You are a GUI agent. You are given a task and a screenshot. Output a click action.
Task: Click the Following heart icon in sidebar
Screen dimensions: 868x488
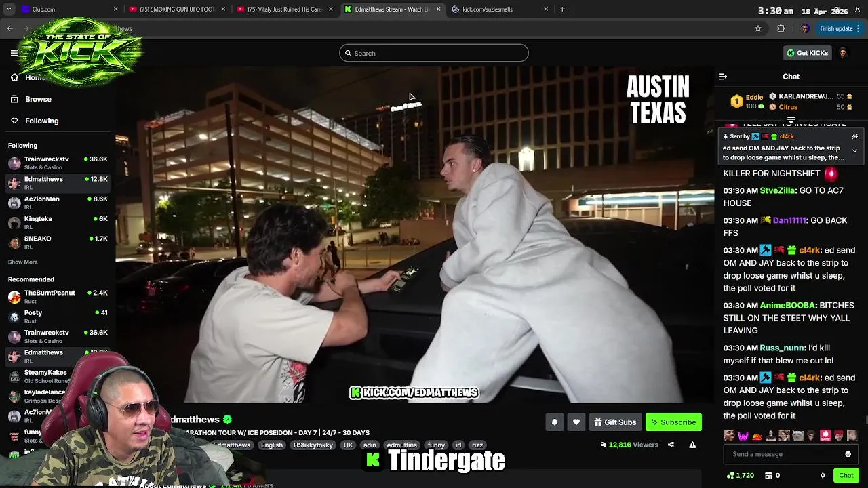pyautogui.click(x=14, y=121)
